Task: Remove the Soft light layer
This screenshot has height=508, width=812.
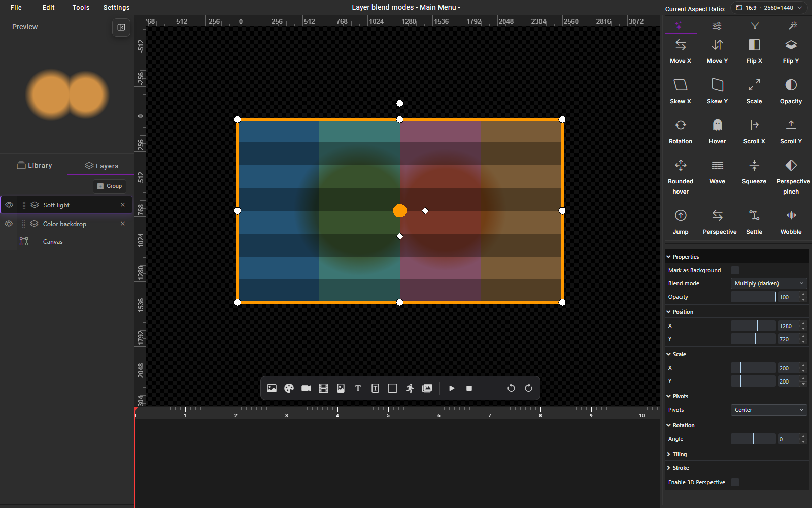Action: coord(122,205)
